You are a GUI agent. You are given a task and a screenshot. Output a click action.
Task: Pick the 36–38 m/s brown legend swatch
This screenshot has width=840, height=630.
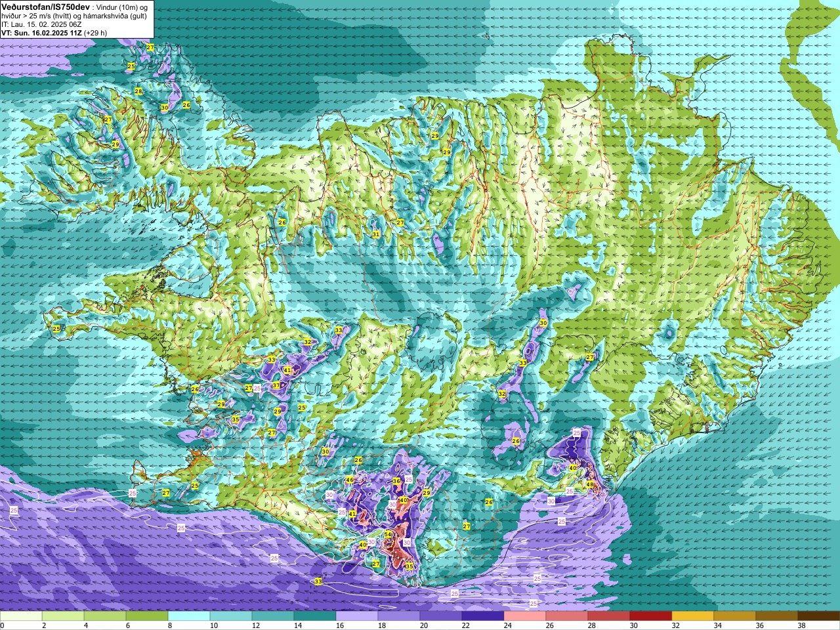pyautogui.click(x=777, y=616)
